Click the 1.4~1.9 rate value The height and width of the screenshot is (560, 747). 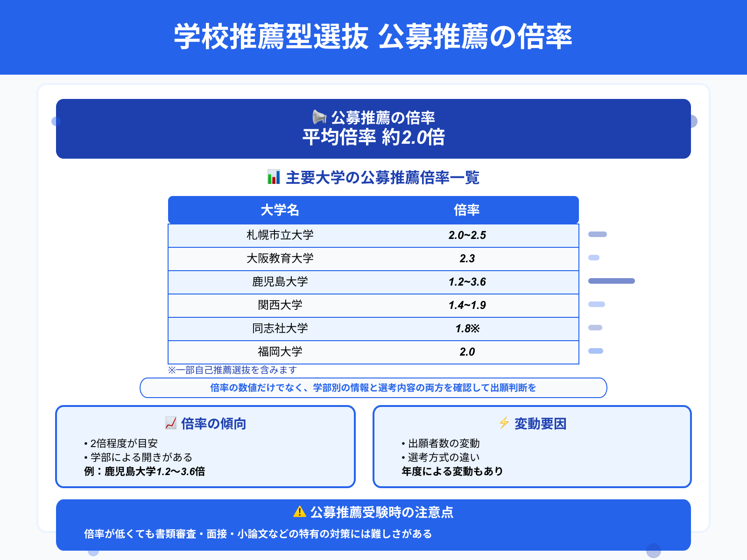click(x=467, y=305)
